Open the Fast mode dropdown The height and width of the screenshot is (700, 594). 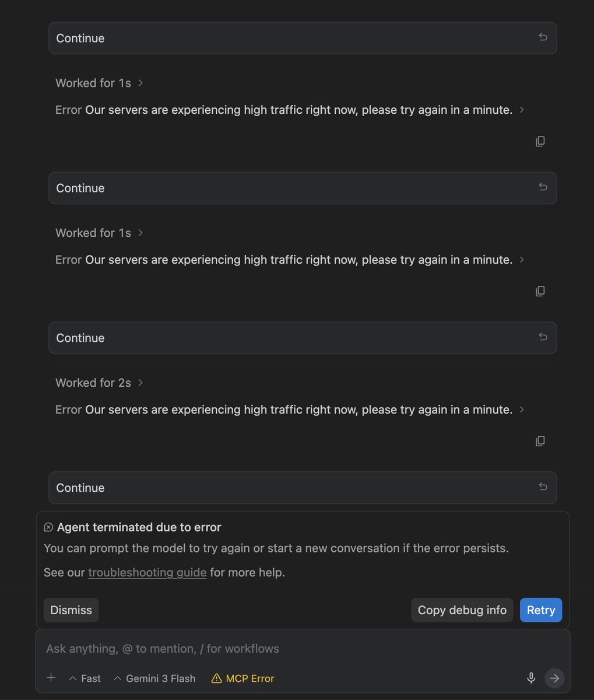(x=85, y=678)
